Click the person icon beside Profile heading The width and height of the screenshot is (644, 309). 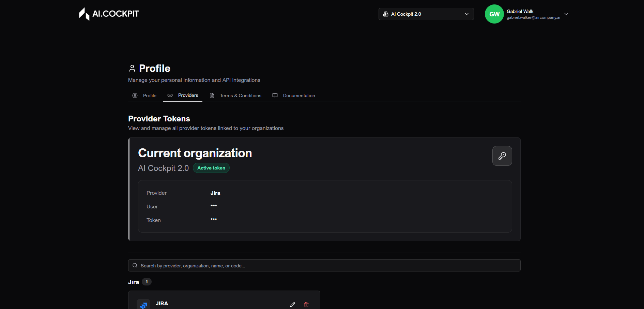pyautogui.click(x=132, y=69)
